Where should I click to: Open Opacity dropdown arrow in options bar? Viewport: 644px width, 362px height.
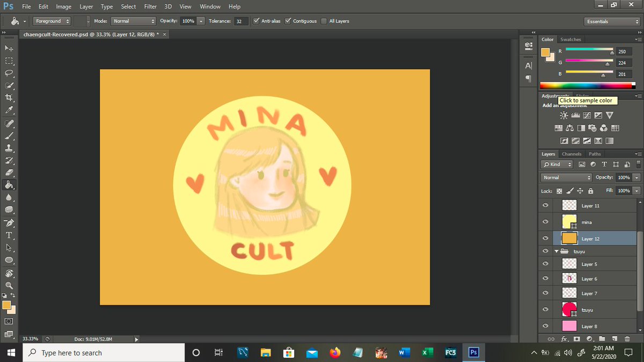pyautogui.click(x=201, y=21)
